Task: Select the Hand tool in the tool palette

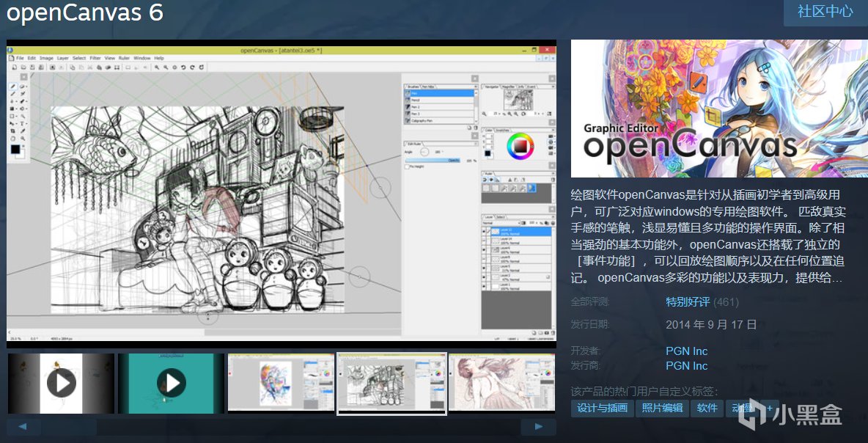Action: click(12, 139)
